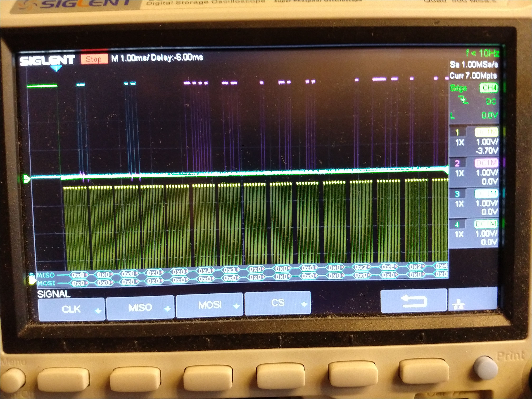Click the falling edge trigger slope icon
Viewport: 532px width, 399px height.
tap(463, 100)
